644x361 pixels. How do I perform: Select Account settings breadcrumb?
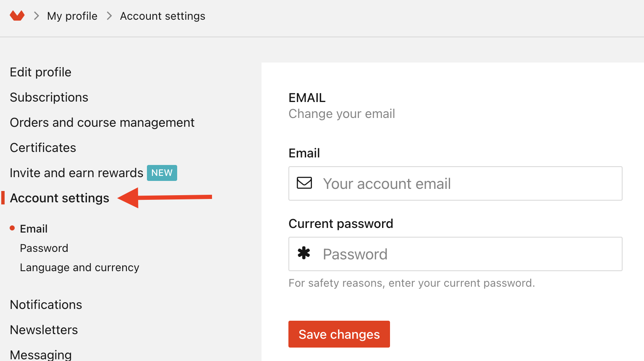pyautogui.click(x=162, y=16)
